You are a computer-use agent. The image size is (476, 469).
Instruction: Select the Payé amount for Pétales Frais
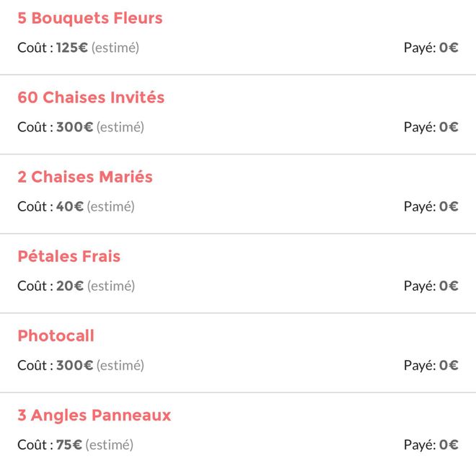(449, 286)
